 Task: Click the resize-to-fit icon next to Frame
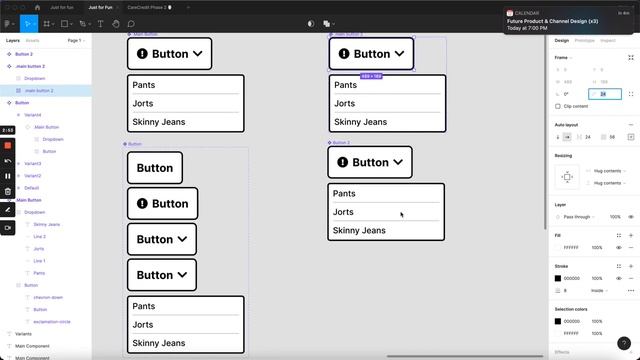coord(631,58)
